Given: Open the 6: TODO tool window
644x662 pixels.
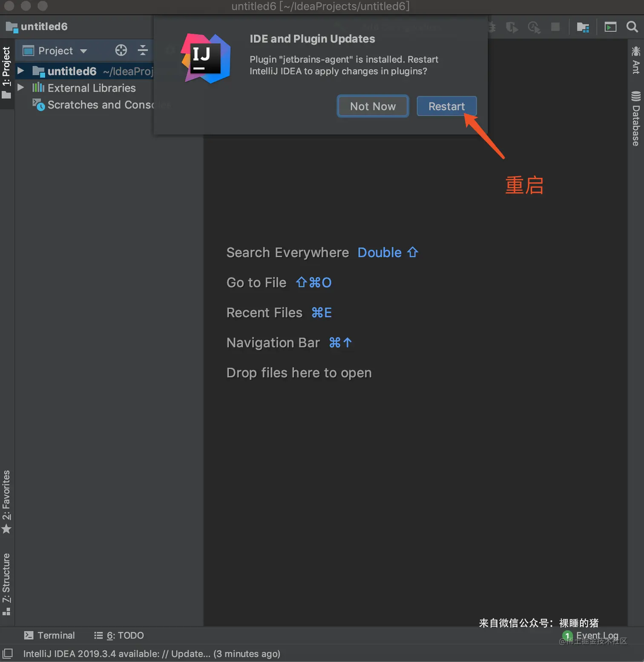Looking at the screenshot, I should coord(119,635).
